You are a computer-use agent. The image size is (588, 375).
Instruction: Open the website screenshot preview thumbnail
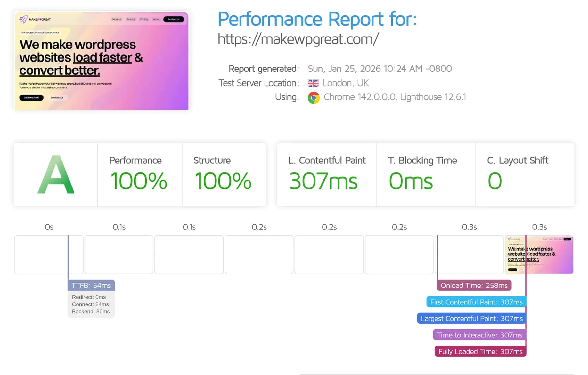pos(101,61)
